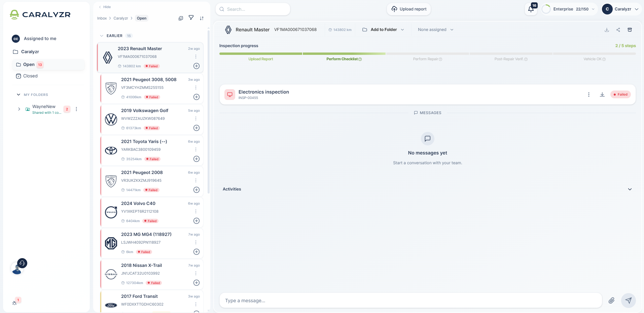The height and width of the screenshot is (313, 644).
Task: Click the Post-Repair Verif. step
Action: pos(511,59)
